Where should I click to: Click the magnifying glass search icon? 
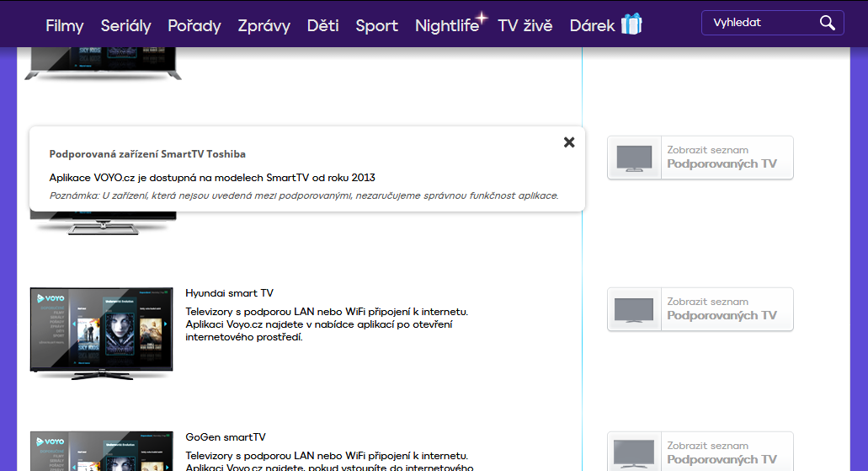pos(828,23)
